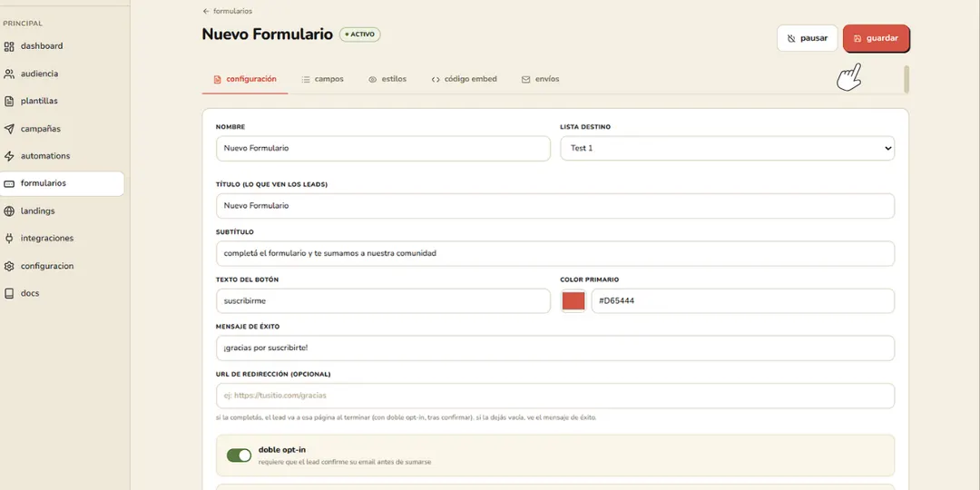
Task: Switch to the campos tab
Action: pyautogui.click(x=322, y=79)
